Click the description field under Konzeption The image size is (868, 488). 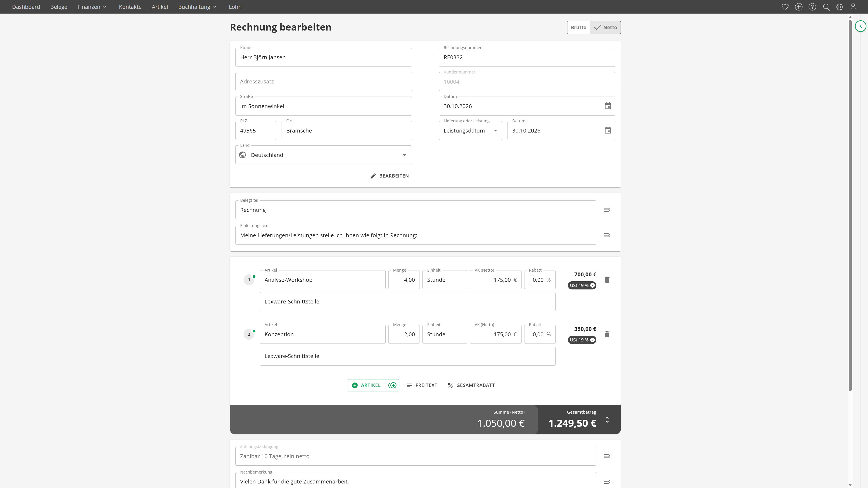[408, 356]
